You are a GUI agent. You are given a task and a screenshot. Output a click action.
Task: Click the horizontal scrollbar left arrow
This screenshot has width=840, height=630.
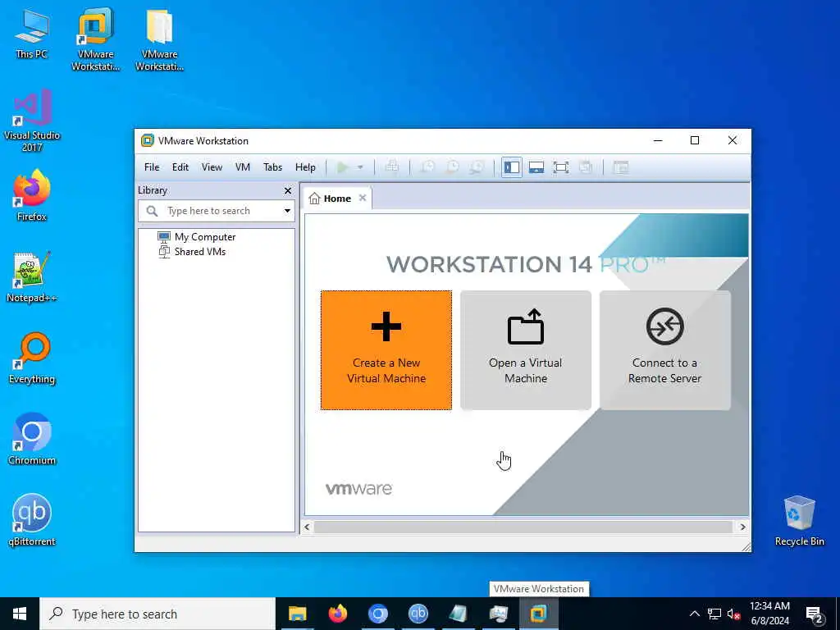click(307, 527)
